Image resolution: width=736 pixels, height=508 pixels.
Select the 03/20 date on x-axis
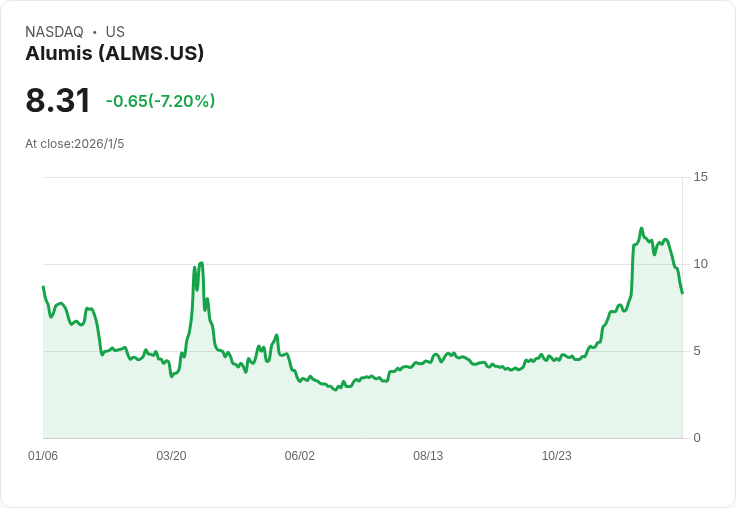pos(171,456)
